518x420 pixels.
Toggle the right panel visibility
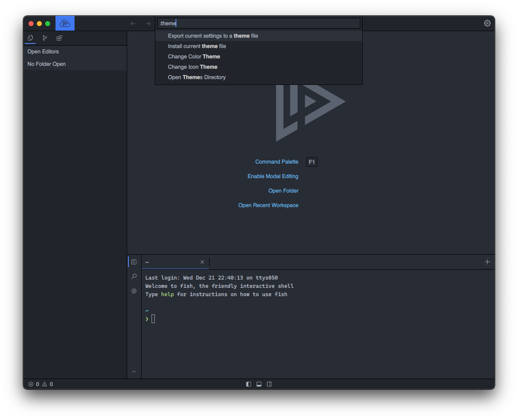coord(269,384)
